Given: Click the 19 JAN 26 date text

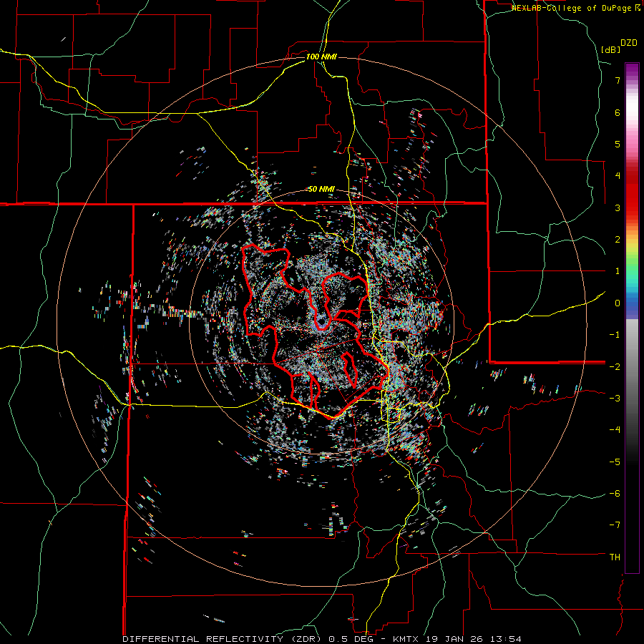Looking at the screenshot, I should click(x=454, y=639).
